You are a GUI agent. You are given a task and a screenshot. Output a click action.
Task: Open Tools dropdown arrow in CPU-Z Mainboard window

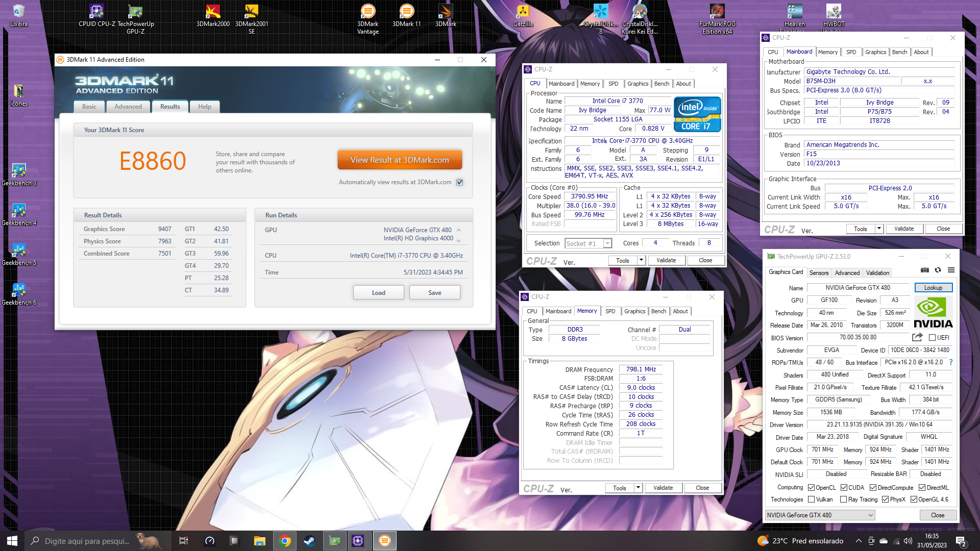(879, 229)
